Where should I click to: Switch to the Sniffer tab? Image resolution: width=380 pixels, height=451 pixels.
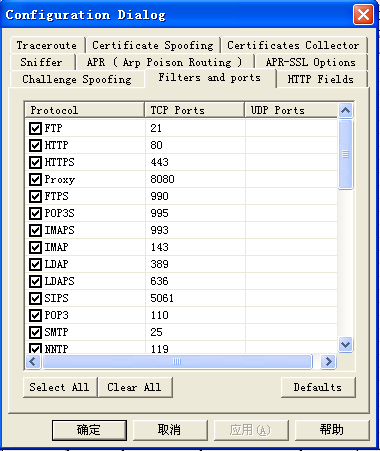(x=41, y=62)
